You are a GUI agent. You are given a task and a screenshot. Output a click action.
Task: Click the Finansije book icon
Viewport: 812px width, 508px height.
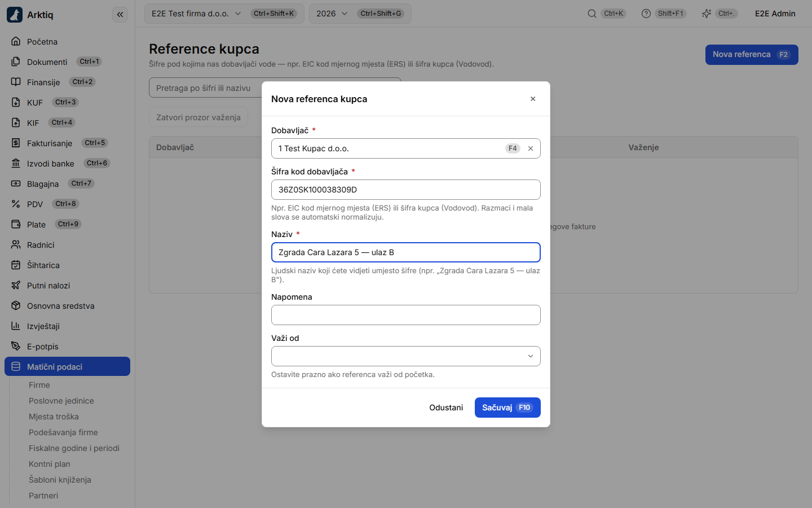pos(16,82)
